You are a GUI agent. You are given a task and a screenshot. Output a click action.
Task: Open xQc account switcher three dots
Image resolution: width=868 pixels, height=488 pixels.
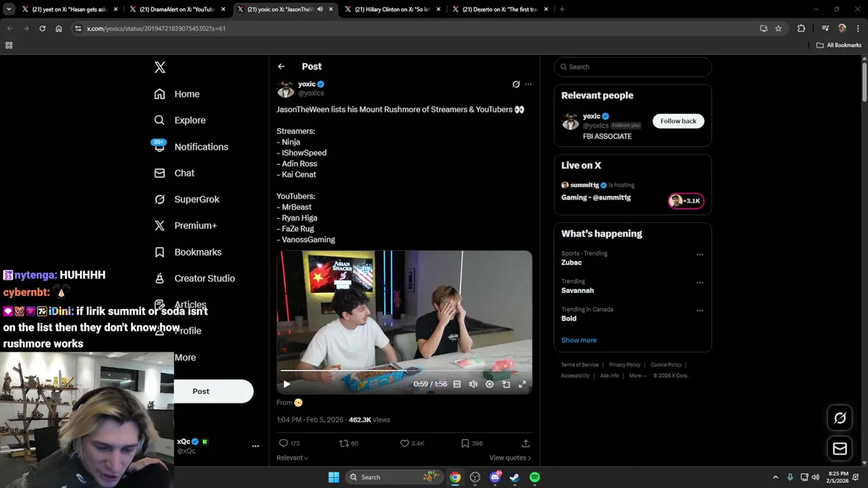point(256,446)
